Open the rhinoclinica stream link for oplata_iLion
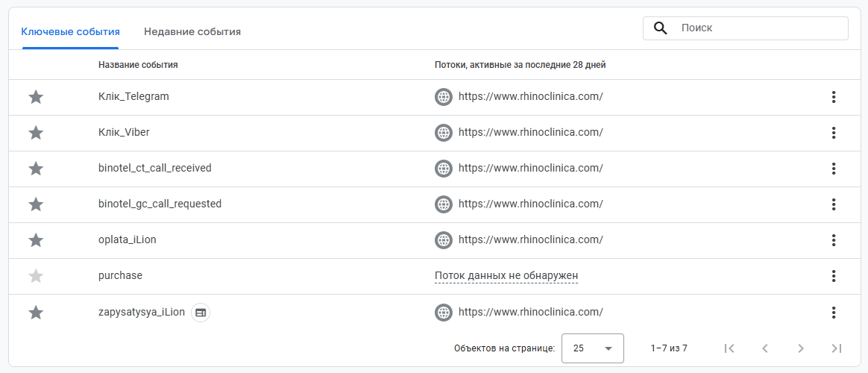The height and width of the screenshot is (373, 868). pyautogui.click(x=530, y=240)
